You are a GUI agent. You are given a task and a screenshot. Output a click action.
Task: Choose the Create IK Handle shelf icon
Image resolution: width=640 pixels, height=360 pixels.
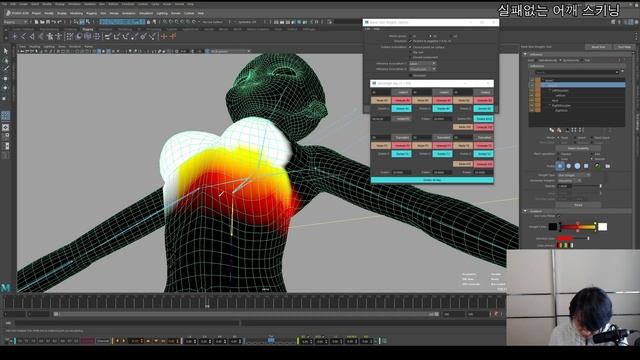pyautogui.click(x=32, y=37)
